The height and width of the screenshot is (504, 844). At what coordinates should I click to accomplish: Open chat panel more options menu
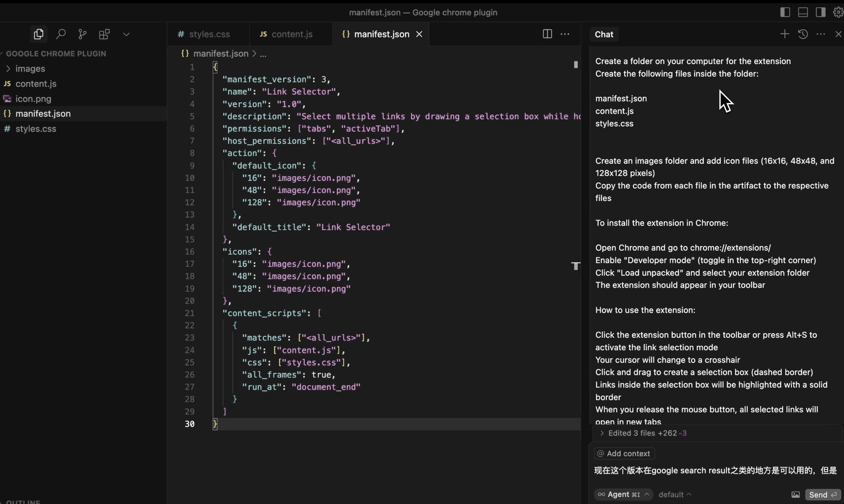[821, 34]
